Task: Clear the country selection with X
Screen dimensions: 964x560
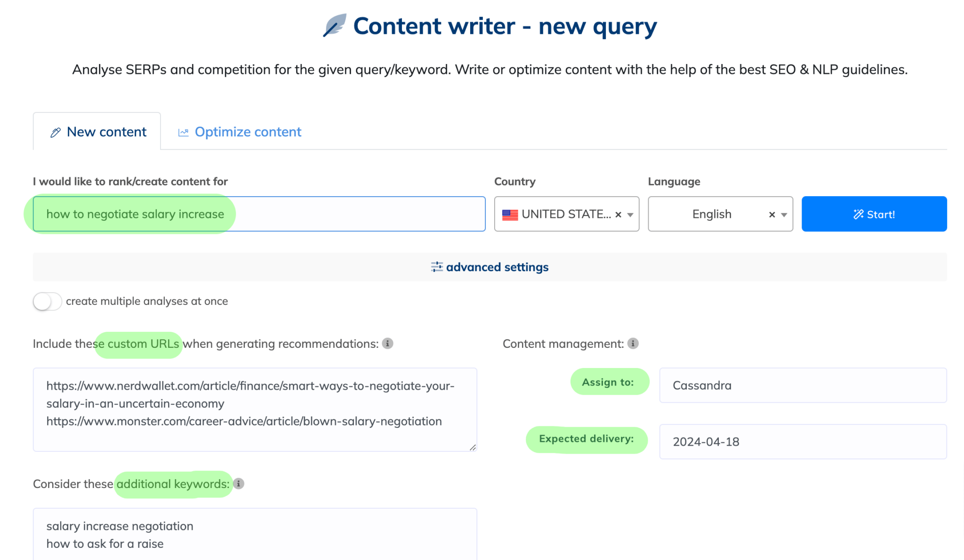Action: pyautogui.click(x=619, y=215)
